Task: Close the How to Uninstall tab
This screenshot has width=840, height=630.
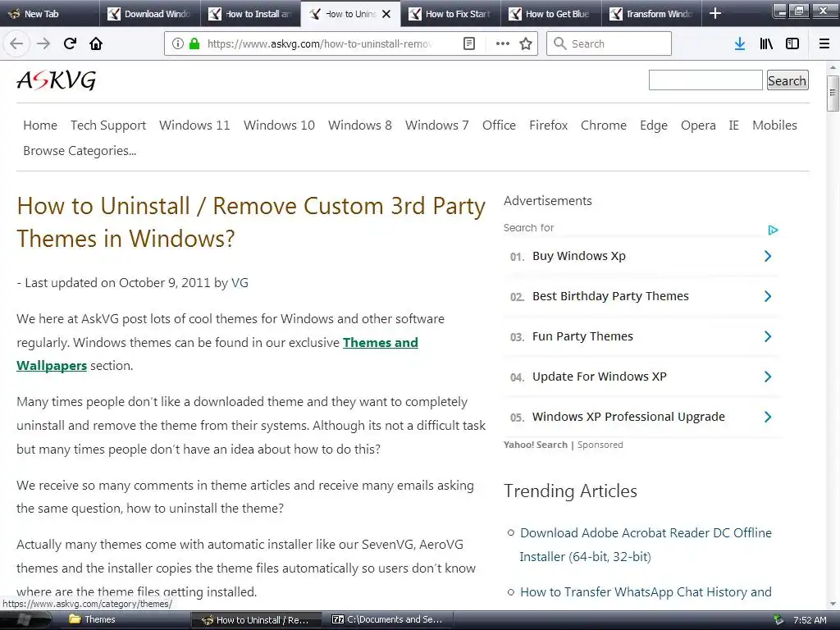Action: (386, 14)
